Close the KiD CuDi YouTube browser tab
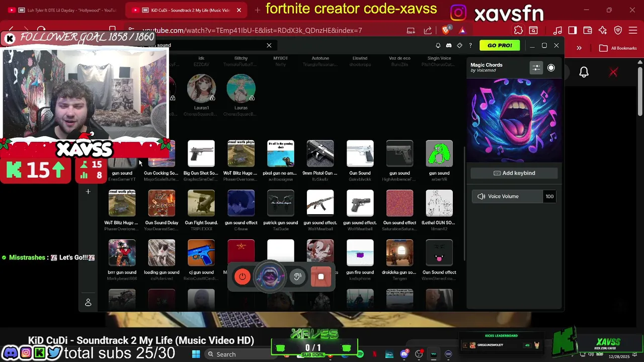The height and width of the screenshot is (362, 644). click(x=239, y=10)
